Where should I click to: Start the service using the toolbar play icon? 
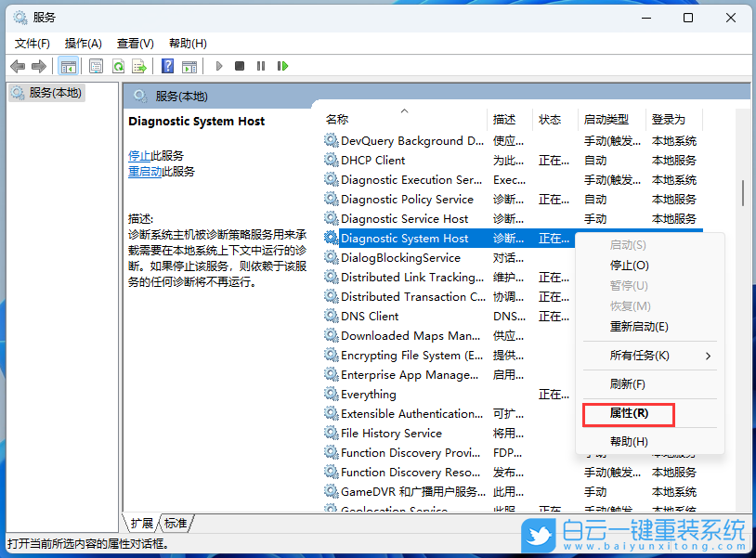[218, 66]
